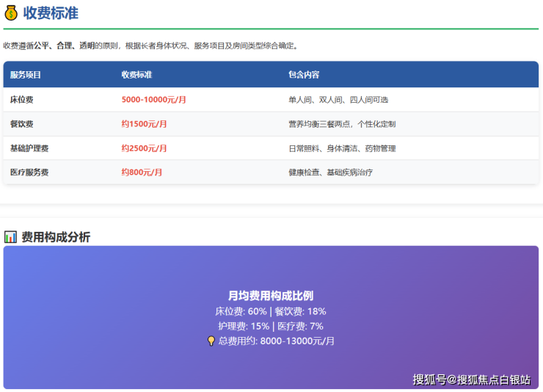Screen dimensions: 543x392
Task: Click the 餐饮费 row label
Action: click(x=21, y=124)
